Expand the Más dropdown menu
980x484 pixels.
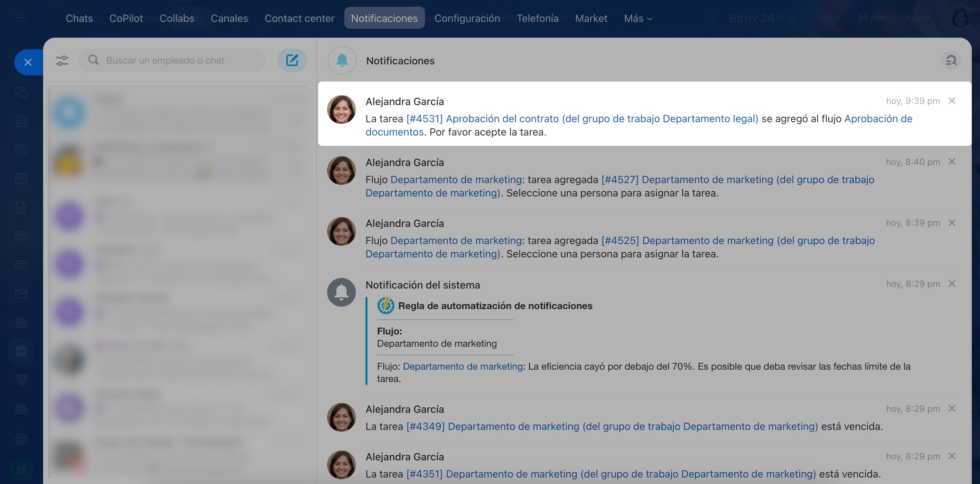(638, 18)
